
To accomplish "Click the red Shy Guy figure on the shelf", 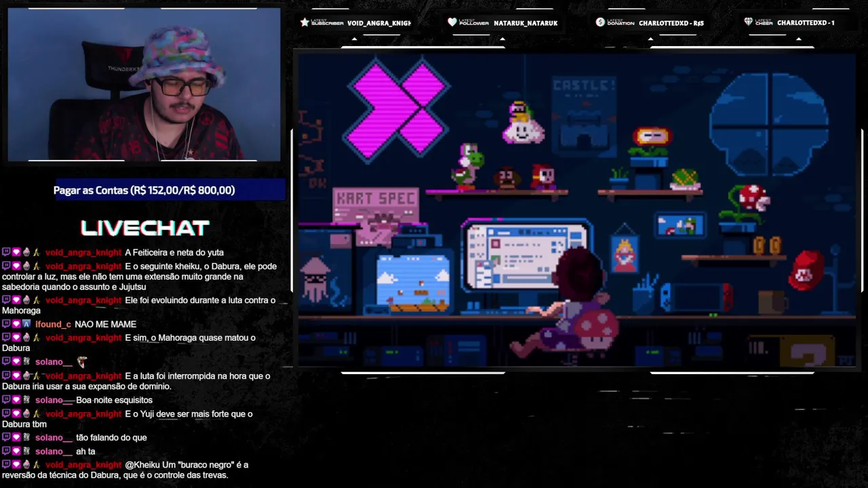I will (542, 176).
